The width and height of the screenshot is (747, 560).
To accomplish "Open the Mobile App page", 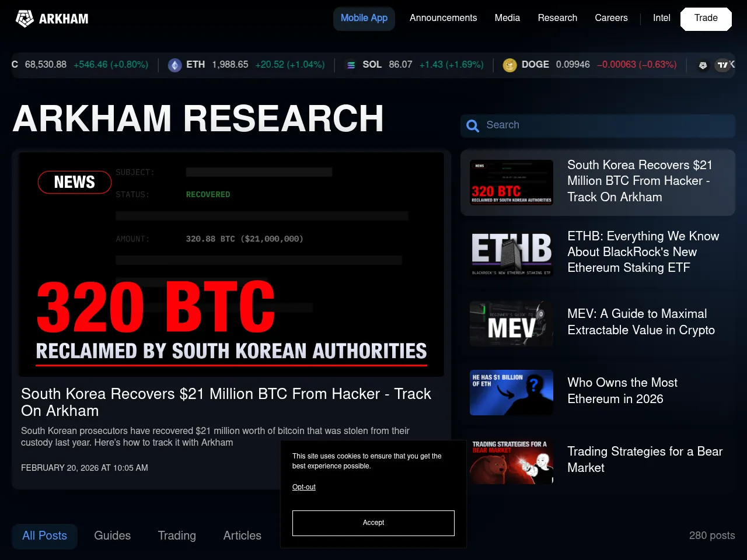I will click(364, 18).
